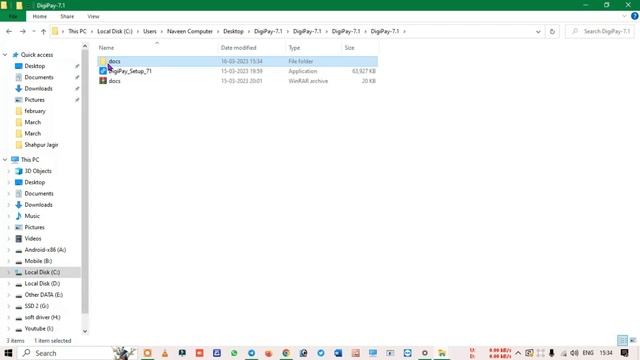Select Mobile (B:) drive
640x360 pixels.
(38, 261)
